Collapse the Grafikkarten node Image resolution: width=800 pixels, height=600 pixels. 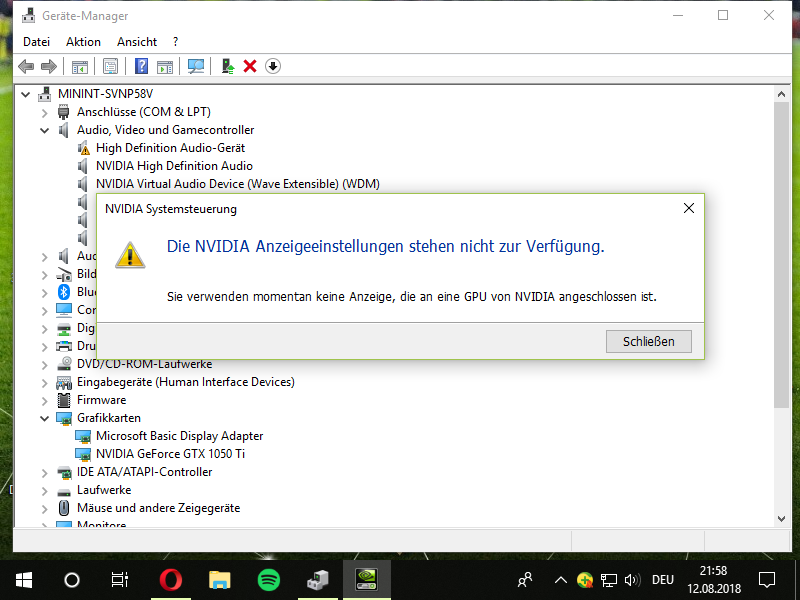pyautogui.click(x=44, y=418)
